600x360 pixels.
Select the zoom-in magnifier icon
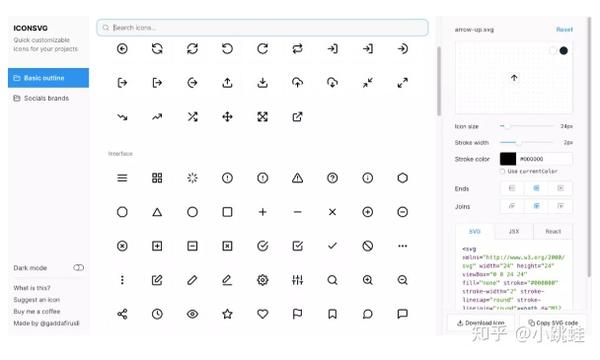tap(367, 280)
